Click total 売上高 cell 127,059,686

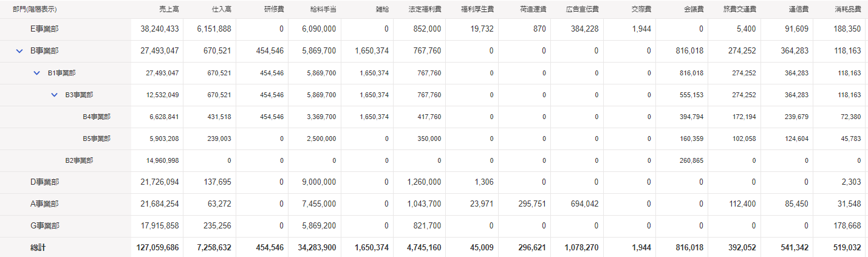coord(157,248)
